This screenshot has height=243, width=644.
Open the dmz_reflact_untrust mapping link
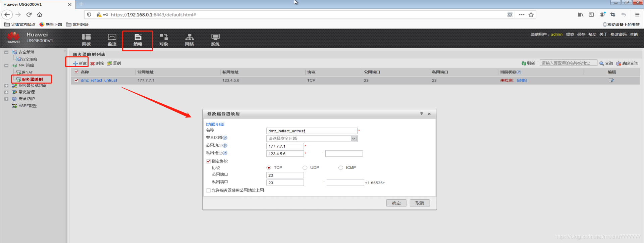(x=99, y=80)
